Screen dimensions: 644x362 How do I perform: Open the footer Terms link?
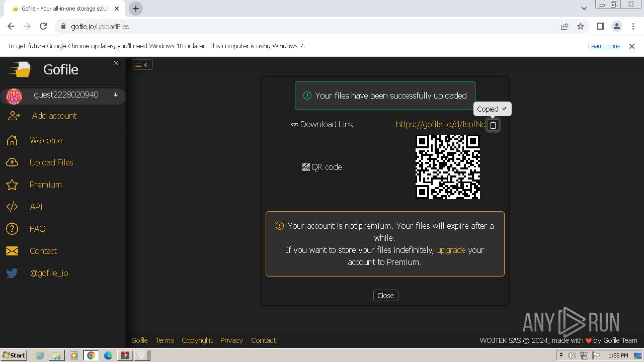165,340
